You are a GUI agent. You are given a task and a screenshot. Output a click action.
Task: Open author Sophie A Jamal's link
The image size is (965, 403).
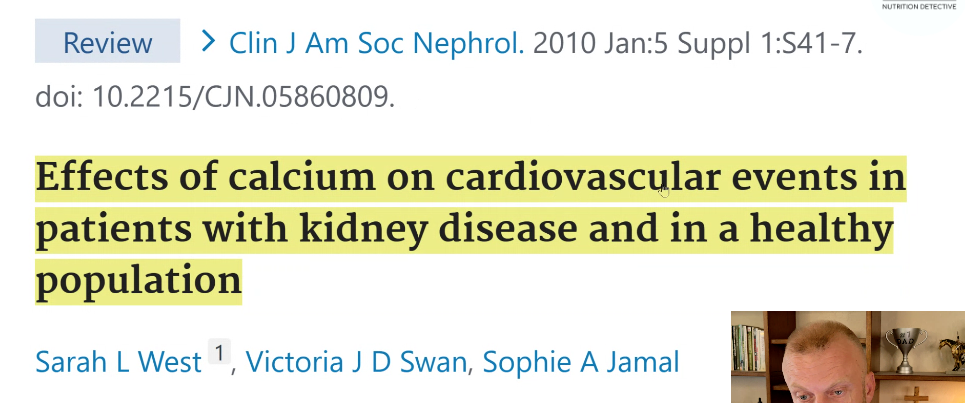[581, 361]
